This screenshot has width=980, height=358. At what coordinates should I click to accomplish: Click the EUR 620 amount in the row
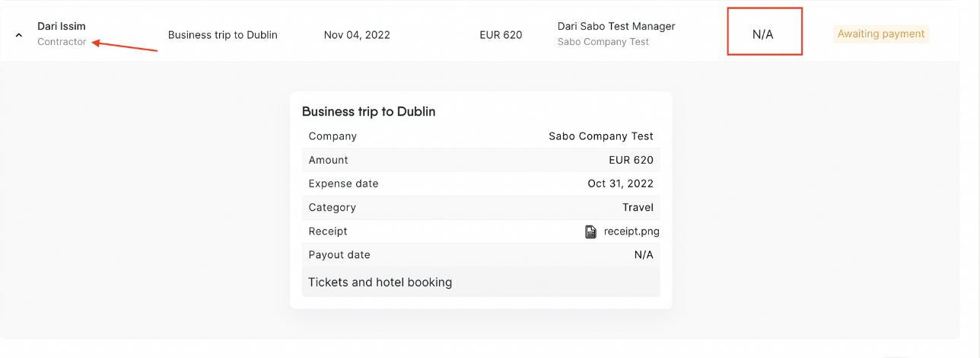click(501, 35)
